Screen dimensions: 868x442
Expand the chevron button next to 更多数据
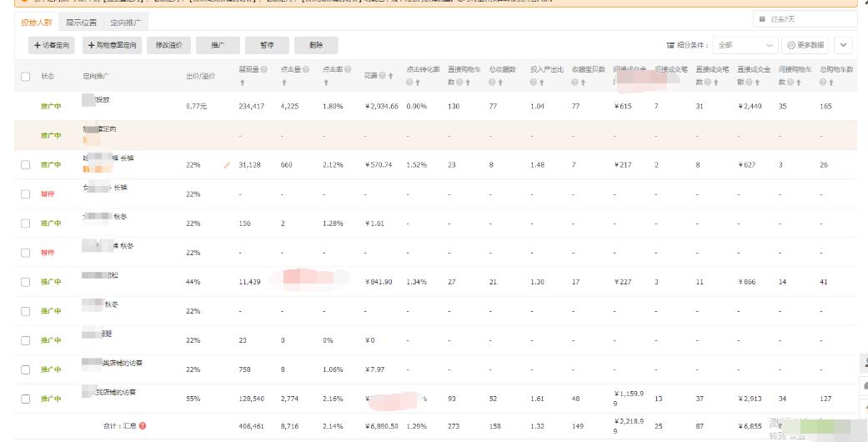click(844, 45)
